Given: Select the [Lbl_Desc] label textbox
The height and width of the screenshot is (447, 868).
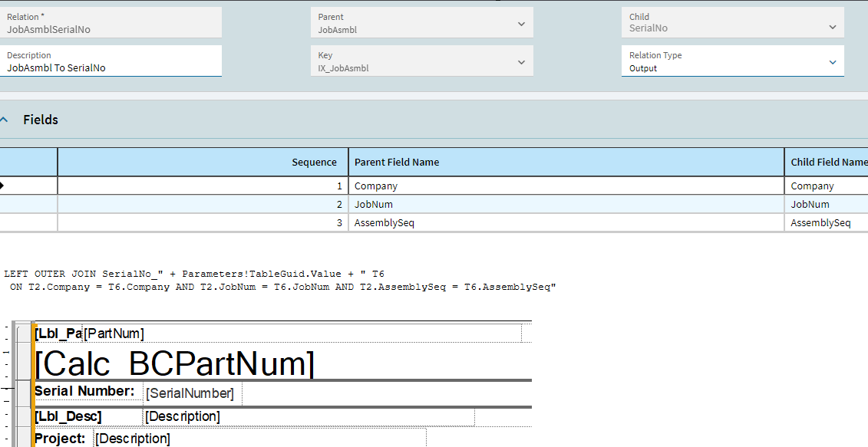Looking at the screenshot, I should [88, 416].
